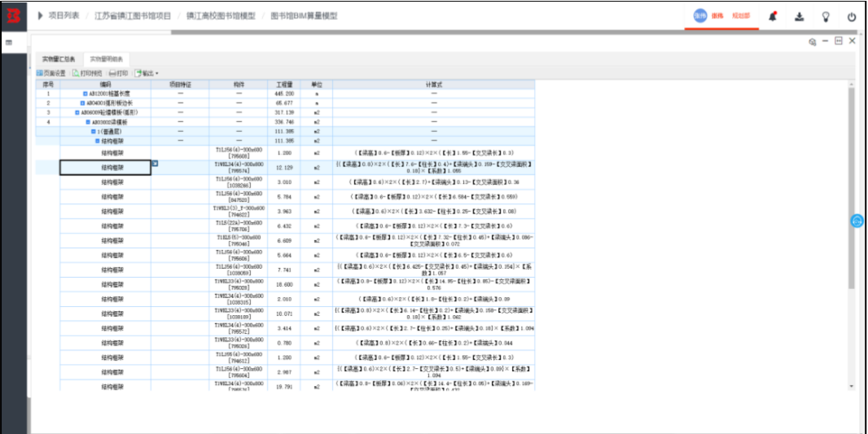This screenshot has height=434, width=868.
Task: Switch to the 实物量汇总表 tab
Action: pos(59,59)
